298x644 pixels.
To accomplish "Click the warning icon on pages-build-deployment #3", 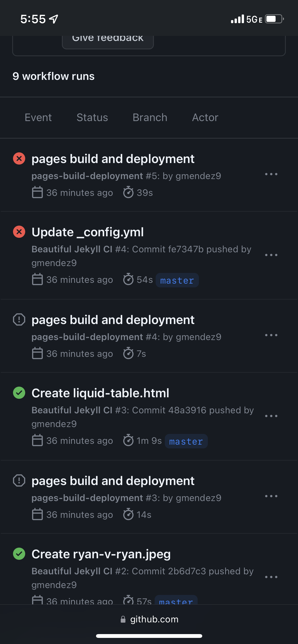I will click(19, 480).
